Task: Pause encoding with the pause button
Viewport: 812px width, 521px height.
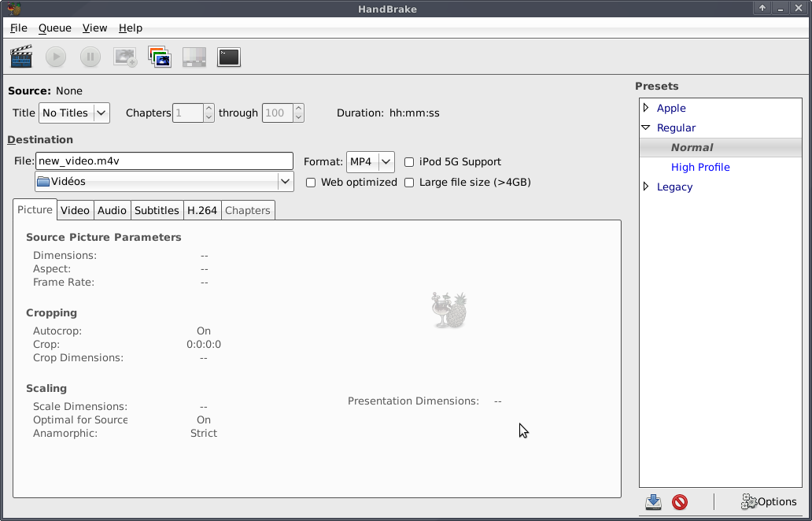Action: click(x=90, y=57)
